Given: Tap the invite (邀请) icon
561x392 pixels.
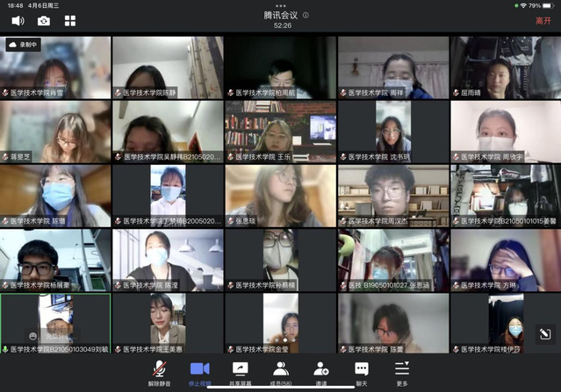Looking at the screenshot, I should coord(321,372).
